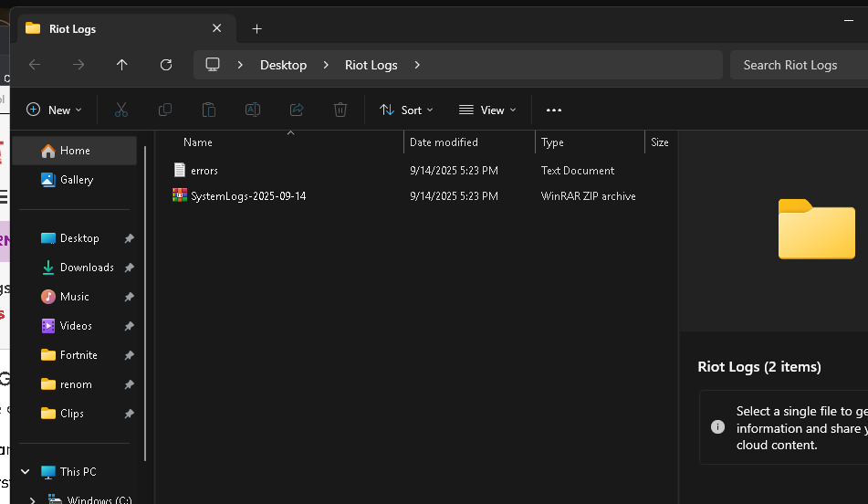Click the pin icon next to Music
Viewport: 868px width, 504px height.
coord(129,297)
